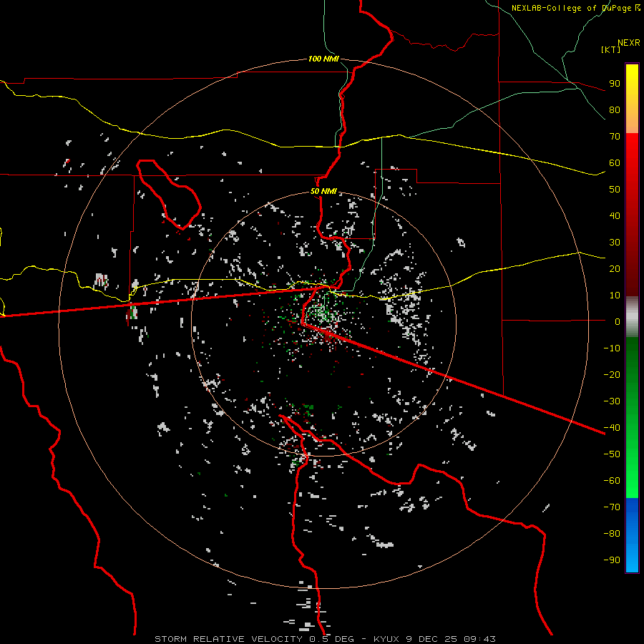Click the -60 value on the velocity scale

pos(612,481)
